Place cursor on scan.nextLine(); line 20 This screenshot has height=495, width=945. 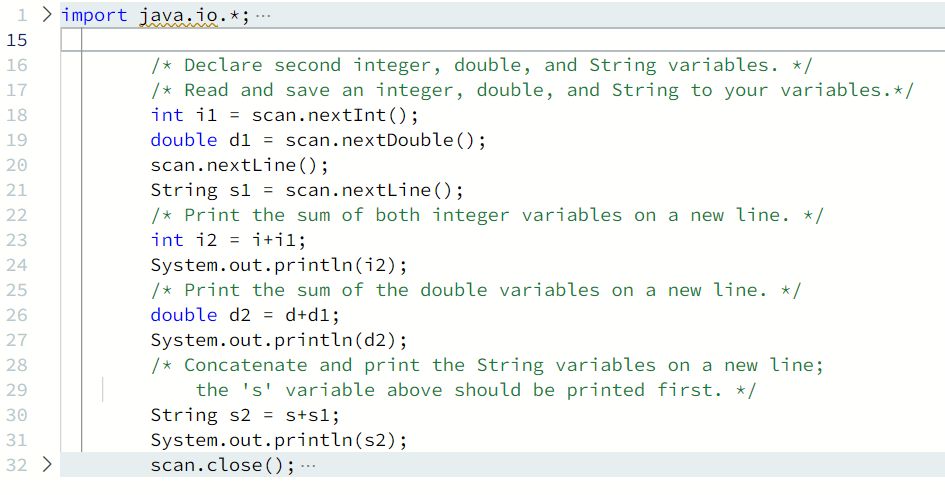click(x=240, y=165)
